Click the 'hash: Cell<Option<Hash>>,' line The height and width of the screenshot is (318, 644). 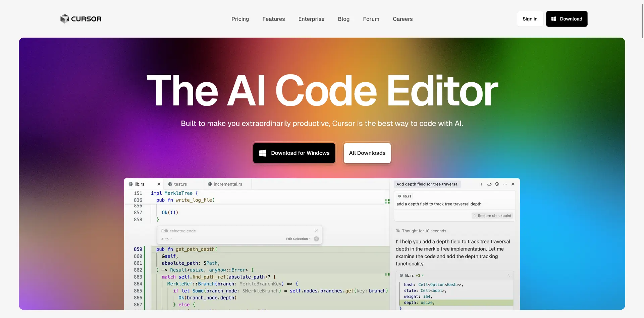pyautogui.click(x=433, y=285)
